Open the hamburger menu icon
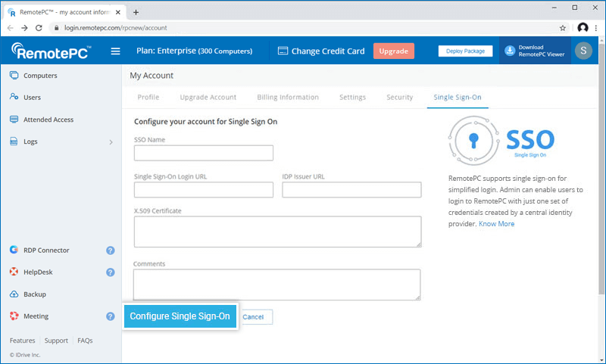 pos(116,51)
